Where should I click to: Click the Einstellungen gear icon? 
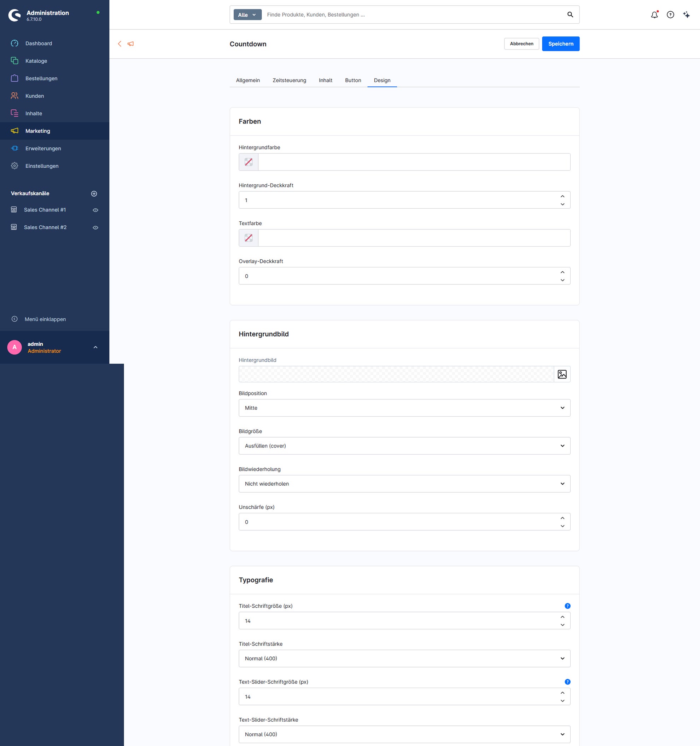point(14,166)
